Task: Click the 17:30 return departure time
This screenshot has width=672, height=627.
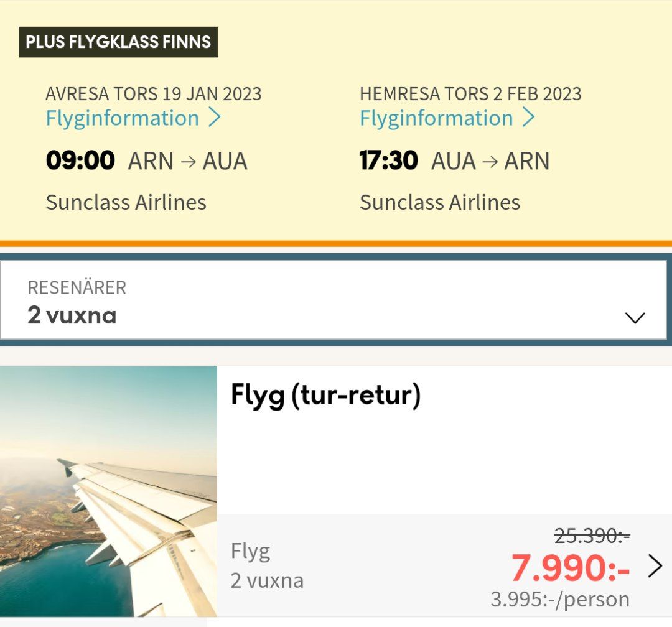Action: (x=389, y=160)
